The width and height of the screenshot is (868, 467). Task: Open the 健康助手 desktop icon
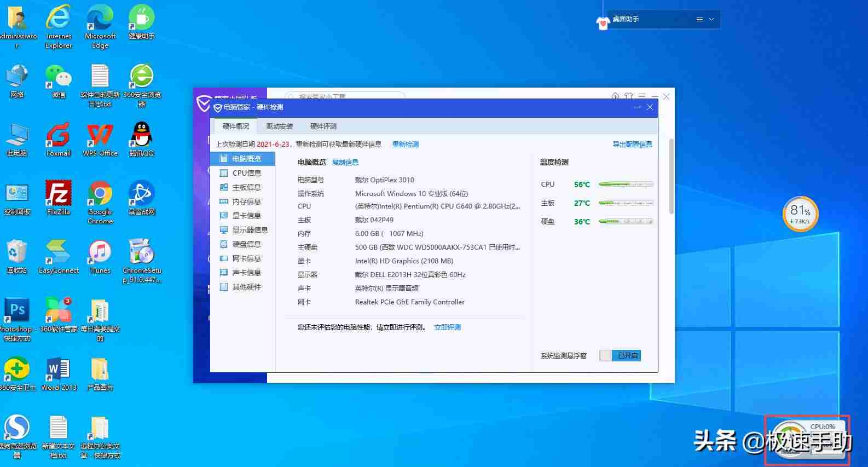(x=142, y=22)
